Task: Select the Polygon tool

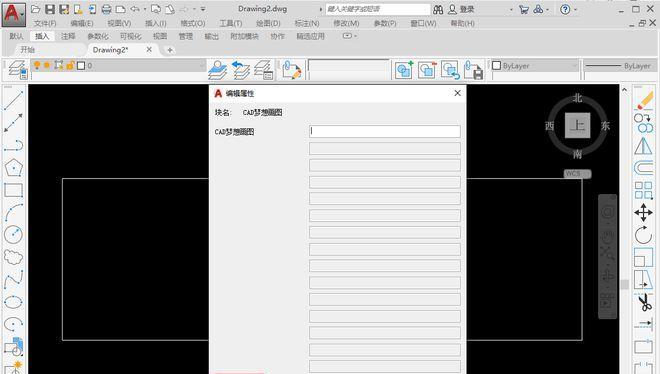Action: pos(13,168)
